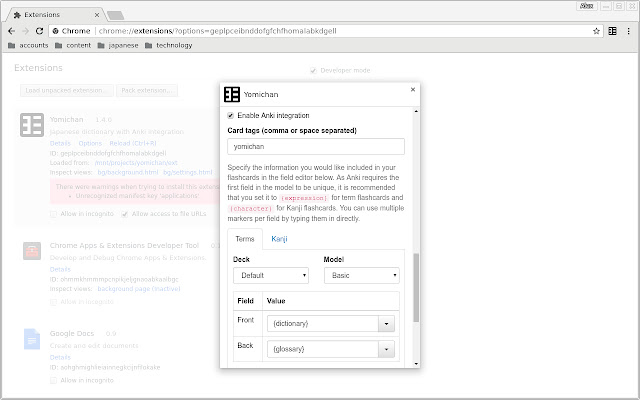Close the Yomichan options dialog
640x400 pixels.
click(x=413, y=90)
